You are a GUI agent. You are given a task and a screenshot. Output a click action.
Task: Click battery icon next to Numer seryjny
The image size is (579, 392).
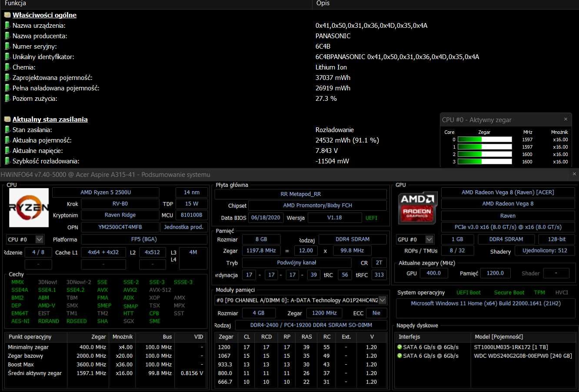pos(7,46)
